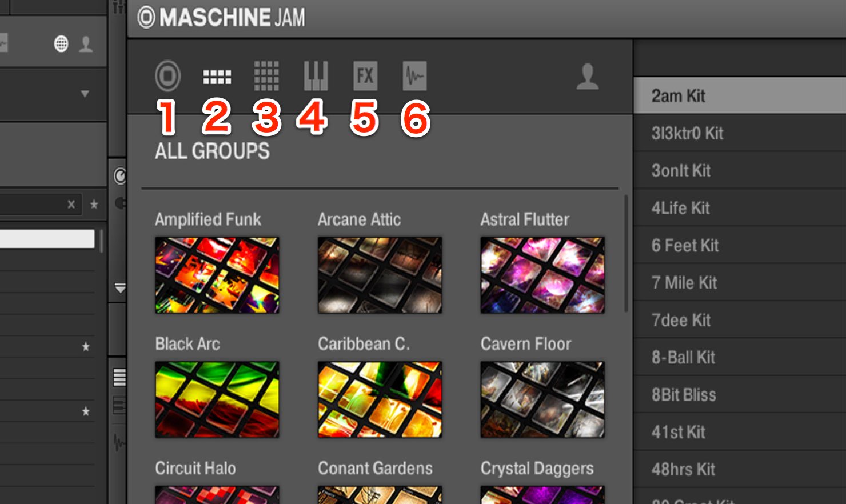Select the 2am Kit entry
Screen dimensions: 846x504
(740, 95)
